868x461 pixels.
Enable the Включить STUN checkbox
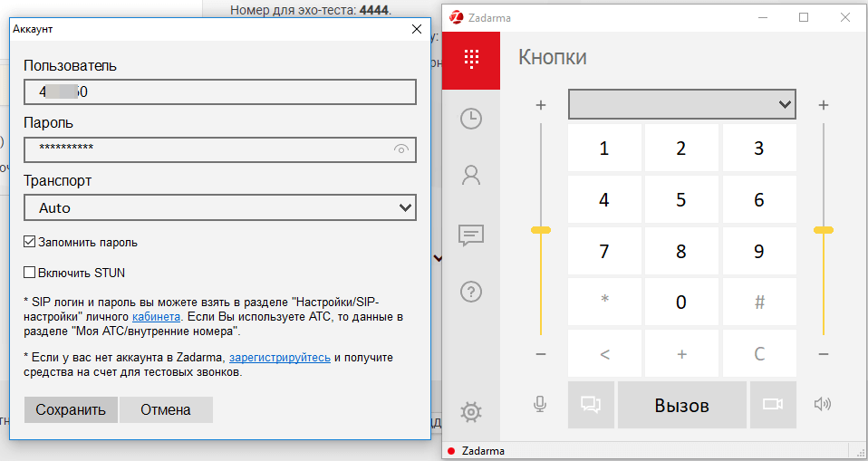coord(30,272)
